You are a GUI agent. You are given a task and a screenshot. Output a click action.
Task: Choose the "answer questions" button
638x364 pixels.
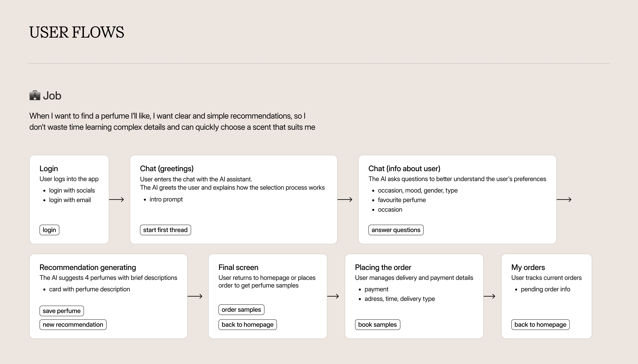(x=396, y=230)
